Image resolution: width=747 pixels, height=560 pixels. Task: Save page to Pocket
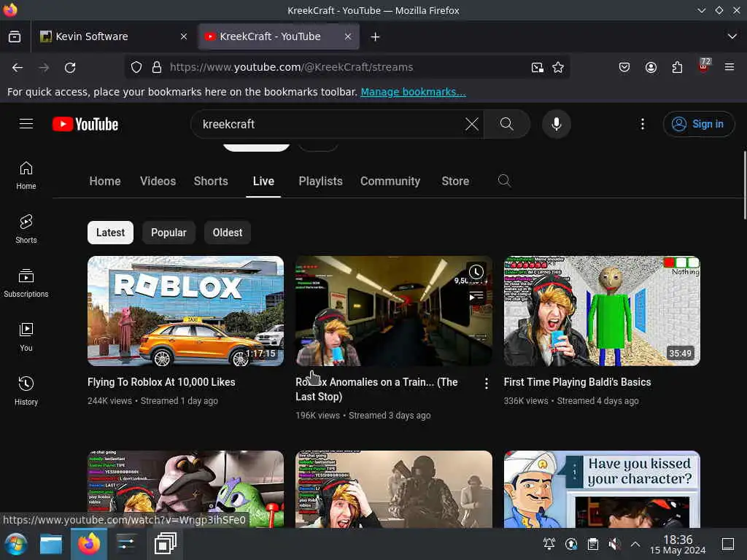[624, 68]
